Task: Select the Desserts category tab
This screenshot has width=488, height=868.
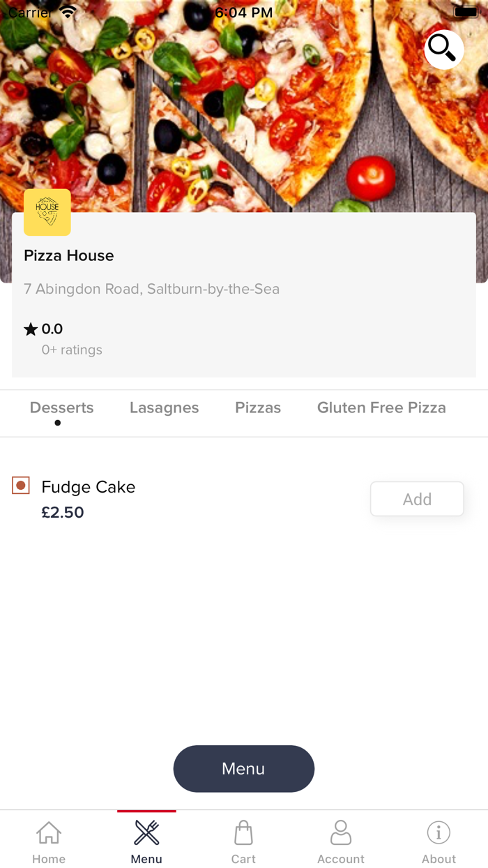Action: (61, 407)
